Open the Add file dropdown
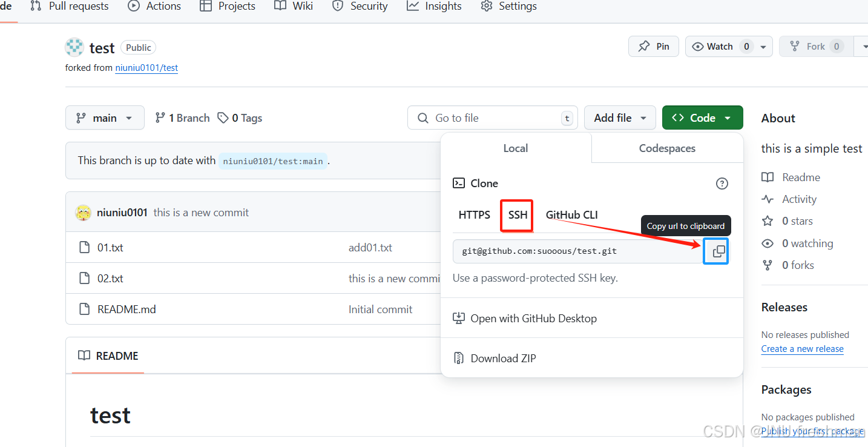 tap(620, 118)
